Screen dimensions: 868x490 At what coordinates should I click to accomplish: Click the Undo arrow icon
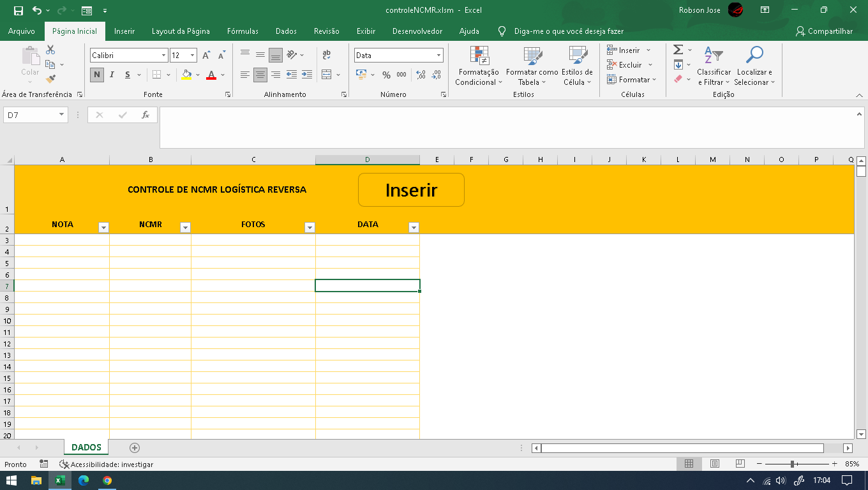tap(36, 10)
